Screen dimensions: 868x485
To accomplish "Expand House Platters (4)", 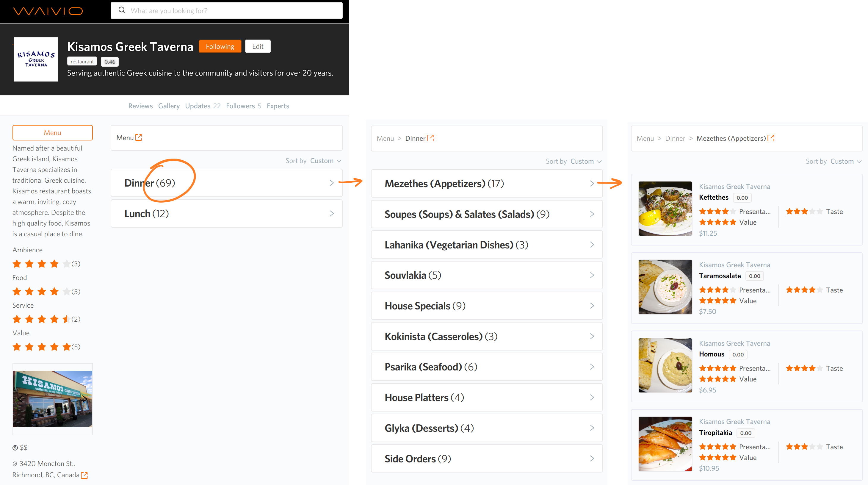I will (487, 398).
